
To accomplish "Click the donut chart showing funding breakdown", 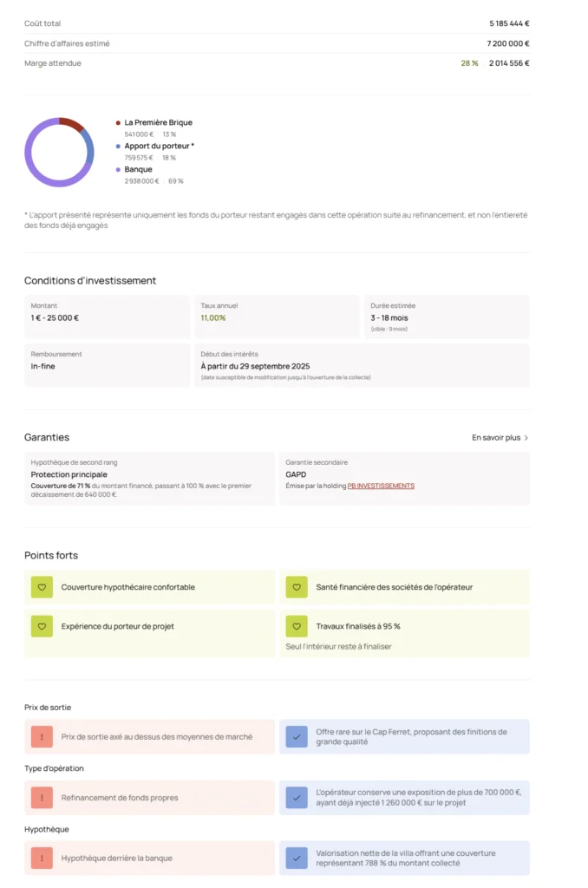I will [x=60, y=152].
